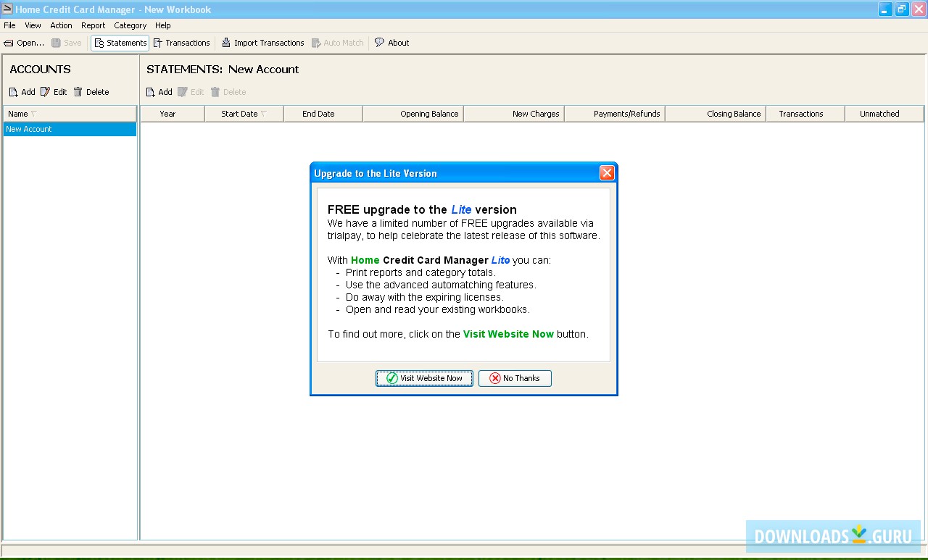Close the Home Credit Card Manager window

(x=918, y=9)
